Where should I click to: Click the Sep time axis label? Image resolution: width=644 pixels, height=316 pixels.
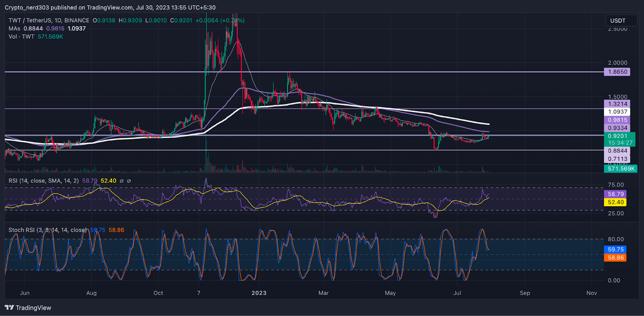coord(525,293)
